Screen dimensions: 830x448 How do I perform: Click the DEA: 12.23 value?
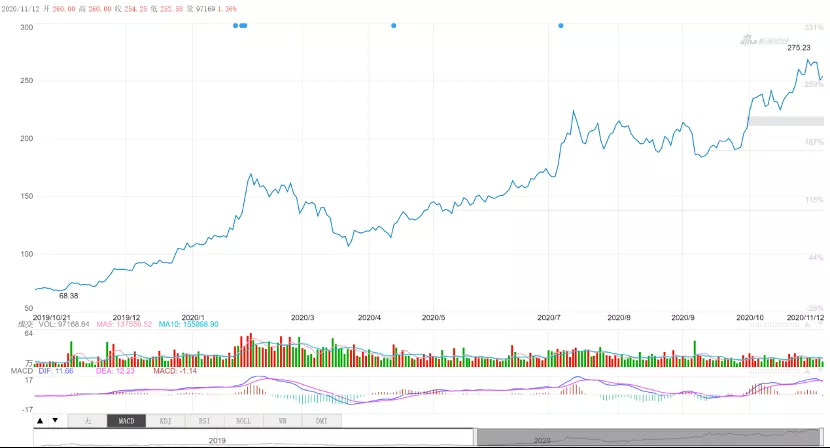tap(115, 371)
